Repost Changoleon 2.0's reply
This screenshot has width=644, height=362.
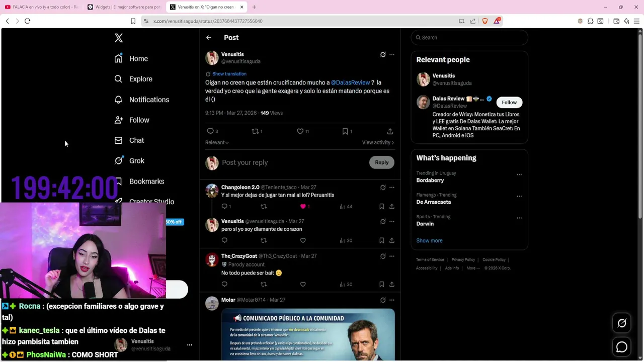264,207
